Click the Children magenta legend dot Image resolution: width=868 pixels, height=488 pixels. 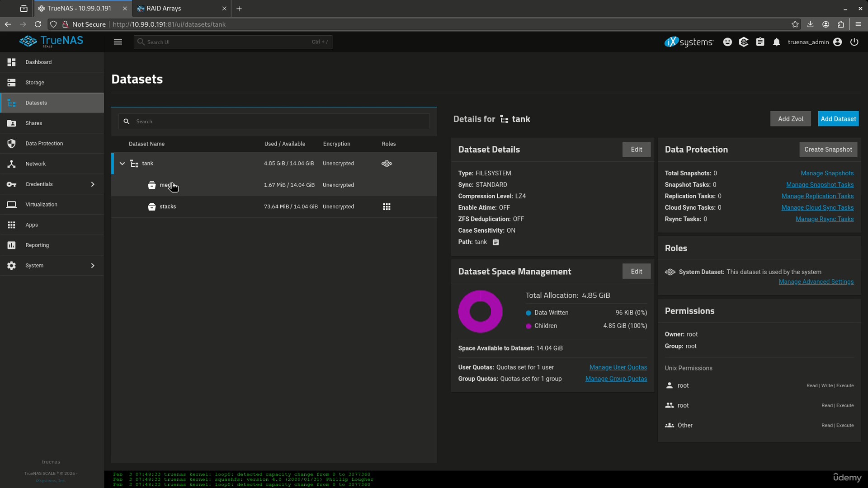click(x=528, y=326)
